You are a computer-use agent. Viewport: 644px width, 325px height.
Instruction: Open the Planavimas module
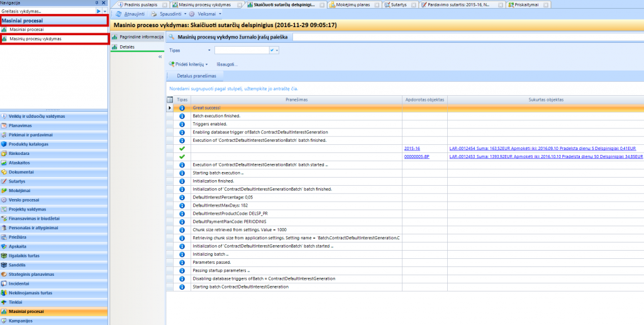54,125
